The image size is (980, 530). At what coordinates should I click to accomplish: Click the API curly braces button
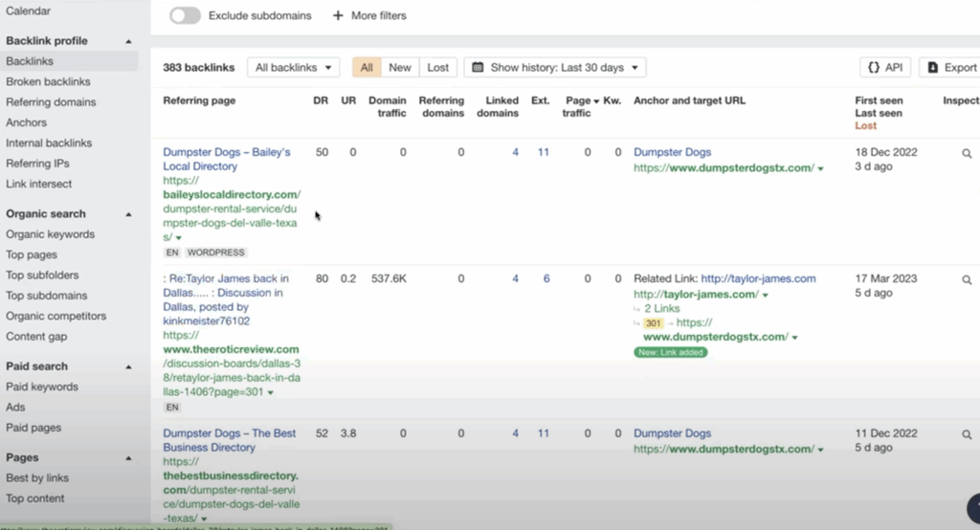coord(885,67)
